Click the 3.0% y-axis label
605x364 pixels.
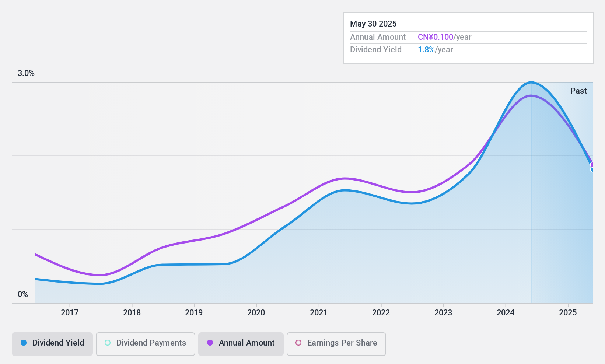[26, 73]
